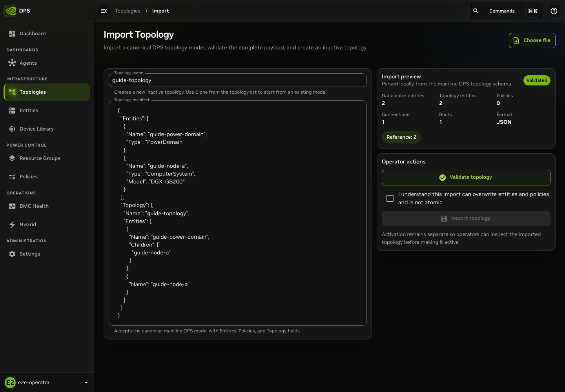Click the Policies rule icon
Screen dimensions: 565x392
[12, 177]
